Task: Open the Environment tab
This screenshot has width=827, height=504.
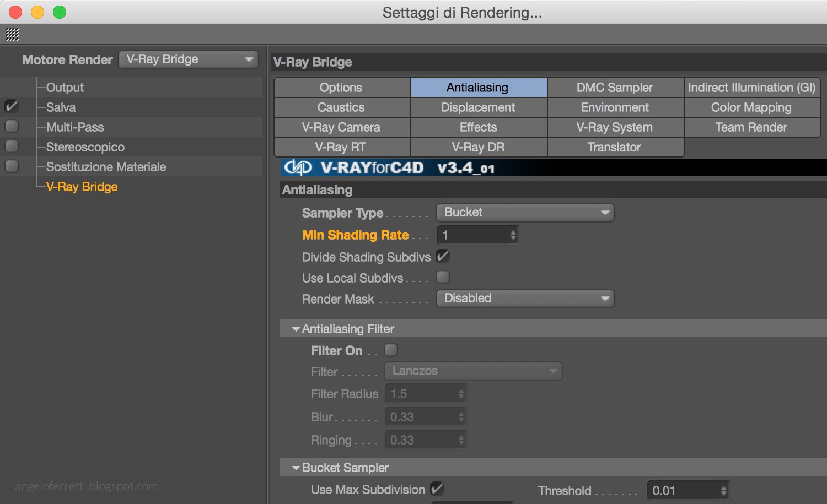Action: coord(615,107)
